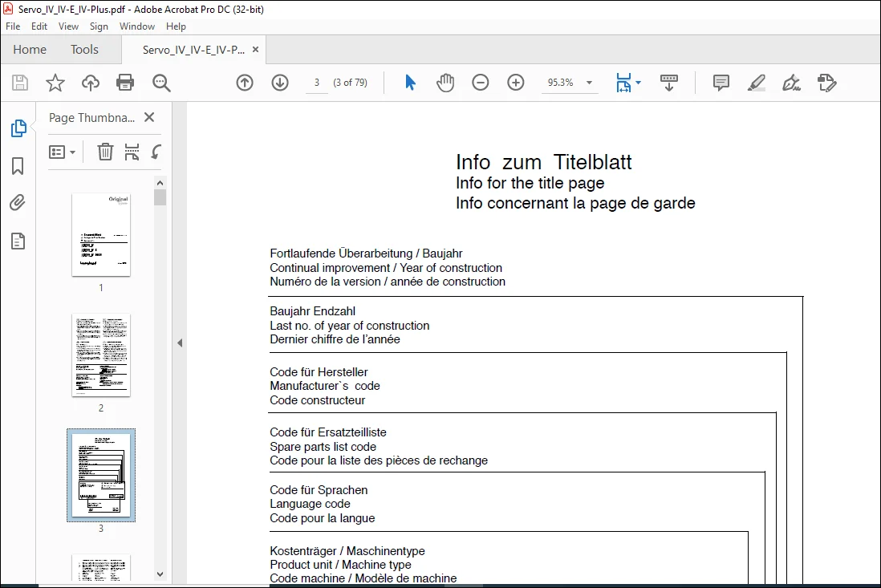Switch to the Tools tab

click(84, 50)
